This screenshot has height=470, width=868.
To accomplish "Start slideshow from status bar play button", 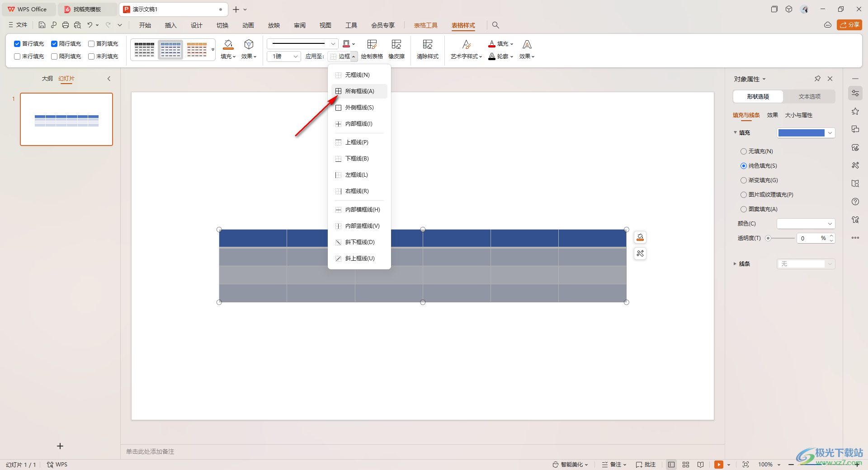I will click(719, 465).
